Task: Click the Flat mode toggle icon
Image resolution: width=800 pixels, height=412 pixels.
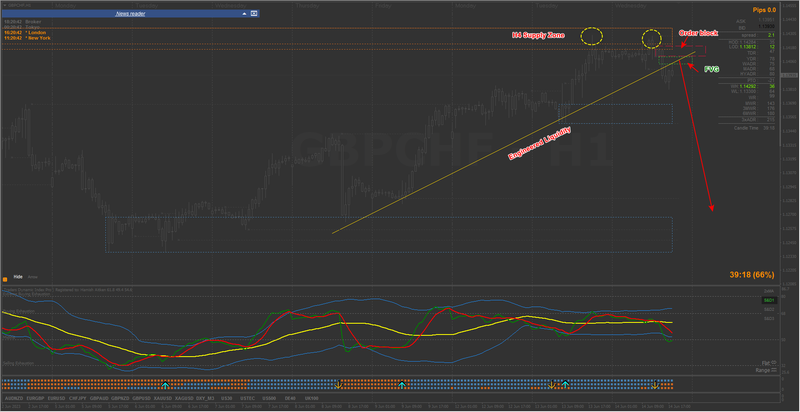Action: coord(773,363)
